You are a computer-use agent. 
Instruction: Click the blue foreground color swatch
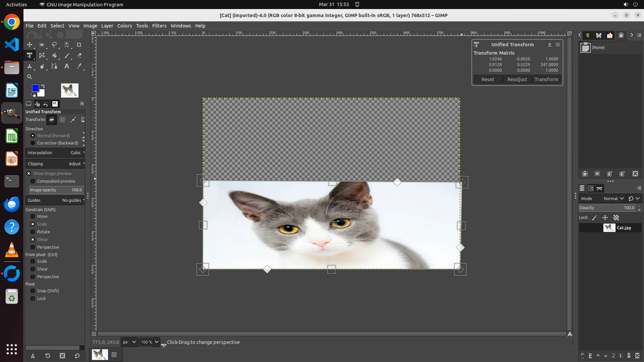pos(35,88)
